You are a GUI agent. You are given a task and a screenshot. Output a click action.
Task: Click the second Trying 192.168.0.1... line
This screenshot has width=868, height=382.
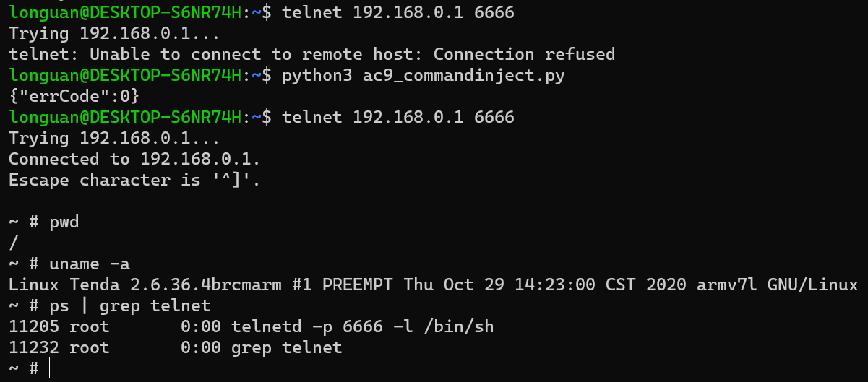pyautogui.click(x=114, y=138)
